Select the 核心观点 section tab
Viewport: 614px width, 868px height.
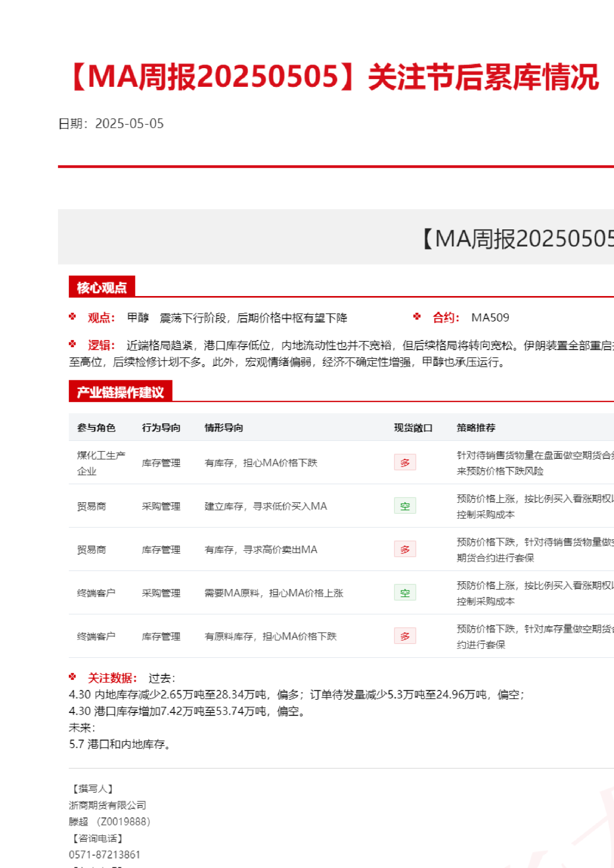[102, 287]
